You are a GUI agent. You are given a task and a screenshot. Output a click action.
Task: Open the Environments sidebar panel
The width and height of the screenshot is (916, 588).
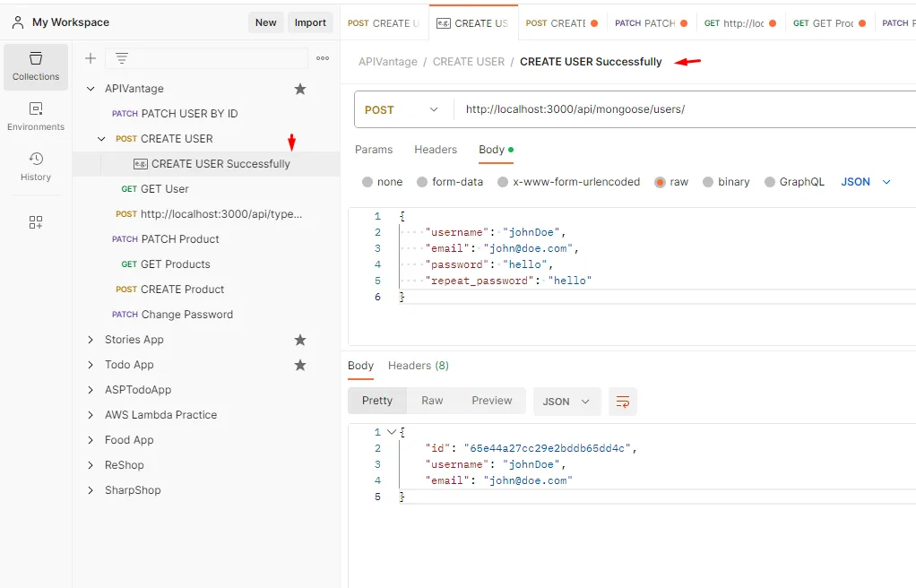[36, 117]
